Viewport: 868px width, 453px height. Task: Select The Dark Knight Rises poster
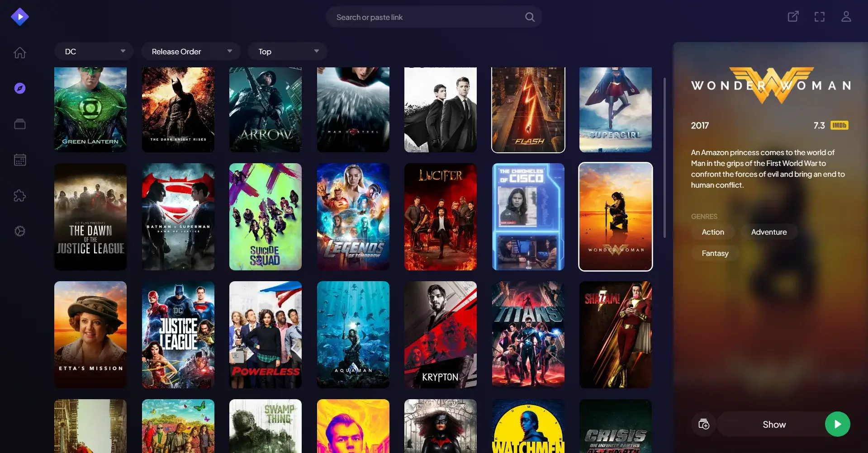click(x=178, y=110)
